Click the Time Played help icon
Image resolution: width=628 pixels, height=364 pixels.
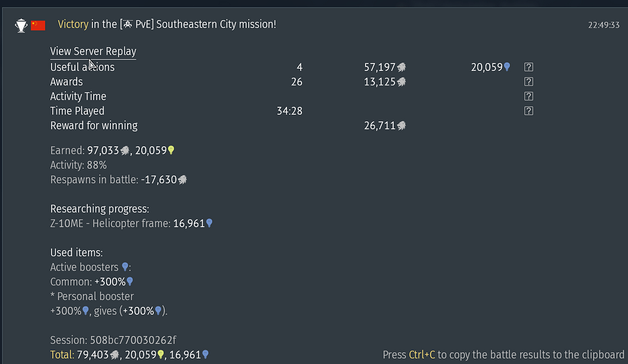(528, 111)
